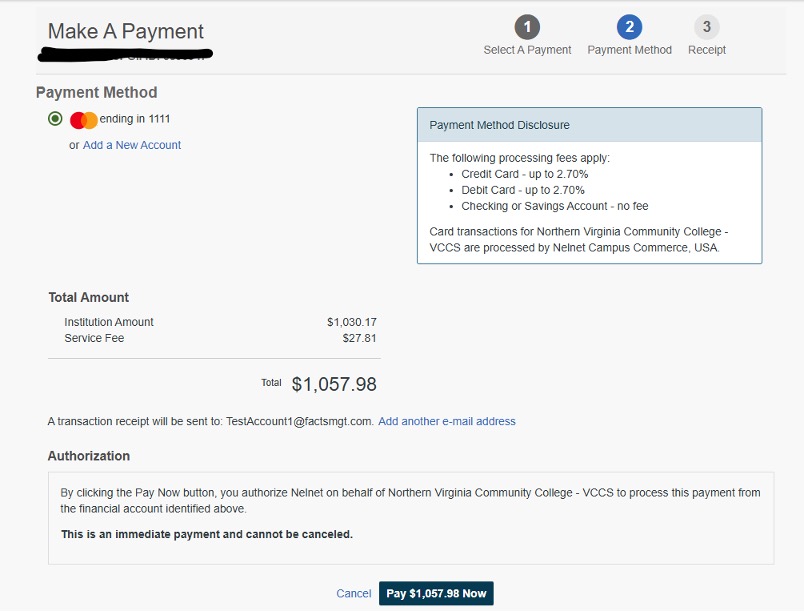
Task: Go to the Select A Payment step label
Action: coord(527,50)
